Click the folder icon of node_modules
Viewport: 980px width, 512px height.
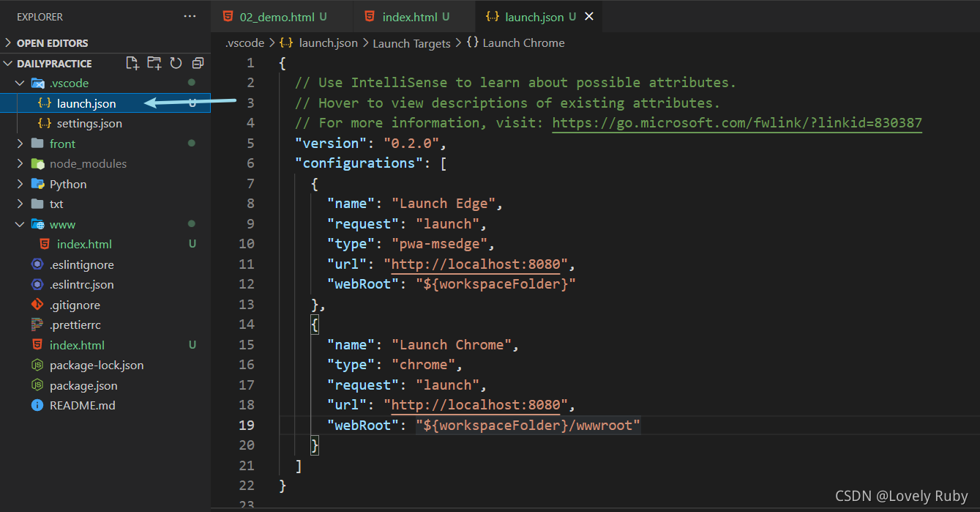coord(37,164)
